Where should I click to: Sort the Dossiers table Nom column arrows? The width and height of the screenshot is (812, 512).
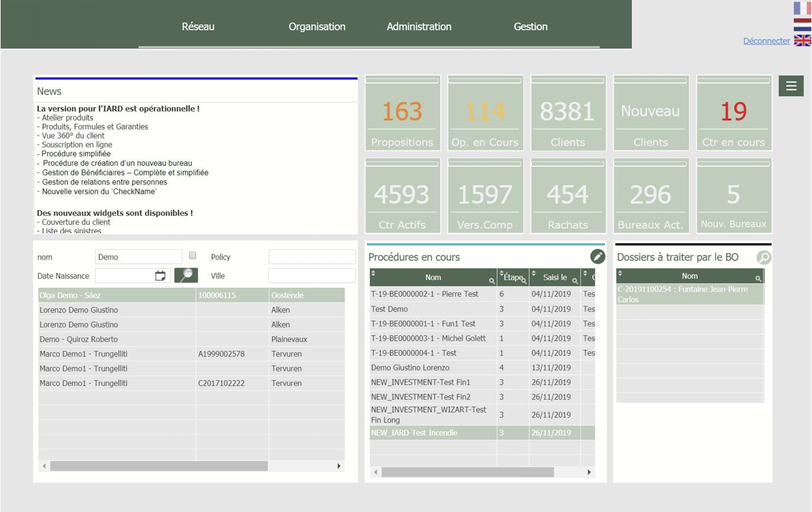620,273
